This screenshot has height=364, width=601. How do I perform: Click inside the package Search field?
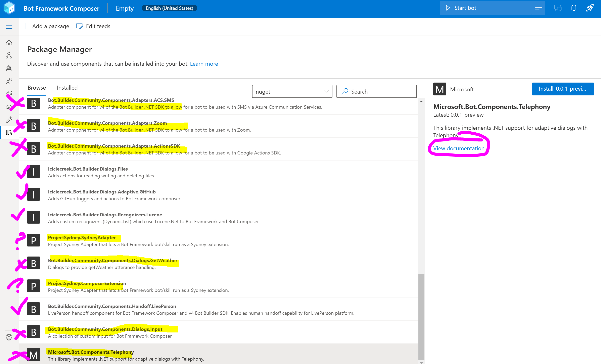(377, 91)
